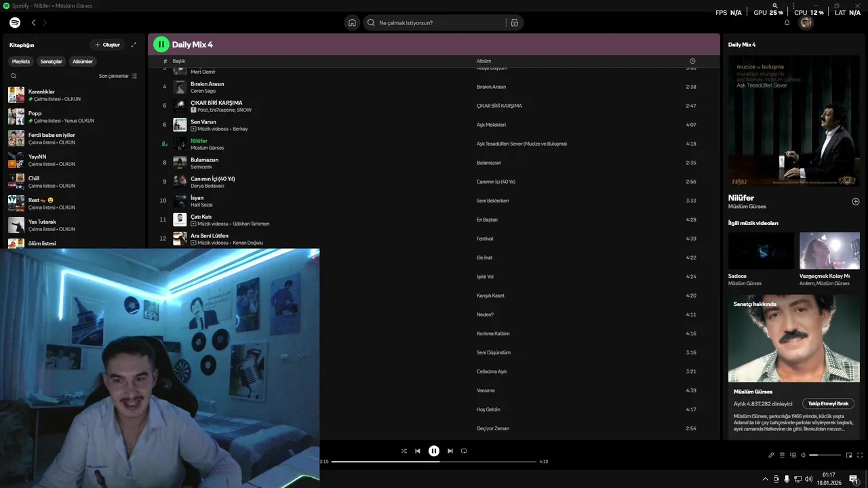The image size is (868, 488).
Task: Open the album link 'Aşk Melekleri'
Action: point(491,125)
